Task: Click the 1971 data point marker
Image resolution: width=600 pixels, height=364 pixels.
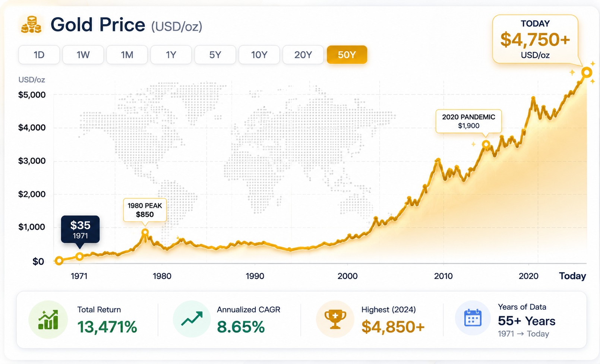Action: [x=79, y=256]
